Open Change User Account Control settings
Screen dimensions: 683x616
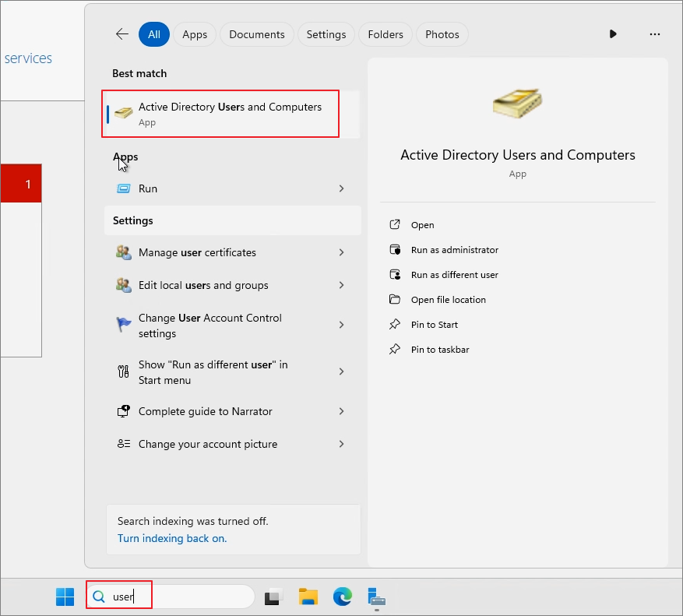pos(233,326)
